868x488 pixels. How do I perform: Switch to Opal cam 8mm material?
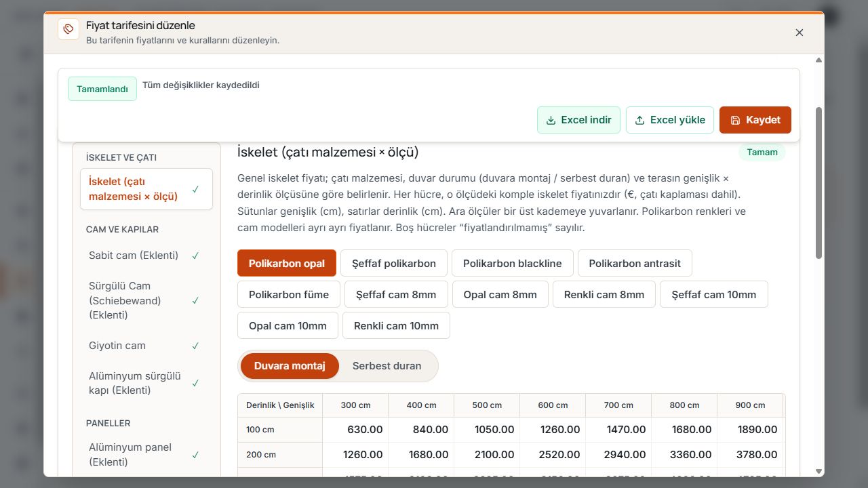[500, 294]
